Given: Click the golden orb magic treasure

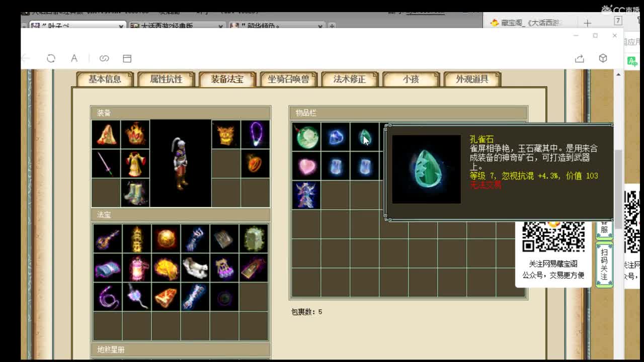Looking at the screenshot, I should tap(166, 239).
